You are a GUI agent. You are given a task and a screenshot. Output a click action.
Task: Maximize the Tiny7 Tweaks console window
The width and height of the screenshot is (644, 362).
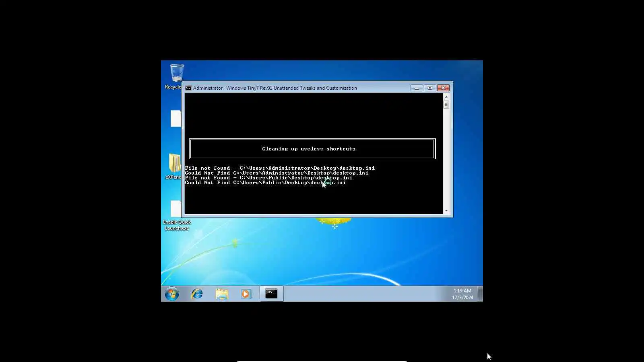pos(430,88)
